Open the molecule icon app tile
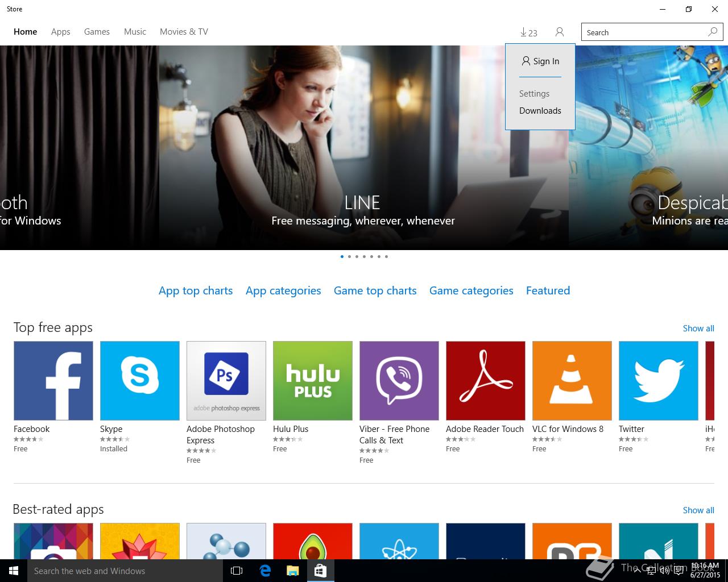Screen dimensions: 728x582 (226, 541)
